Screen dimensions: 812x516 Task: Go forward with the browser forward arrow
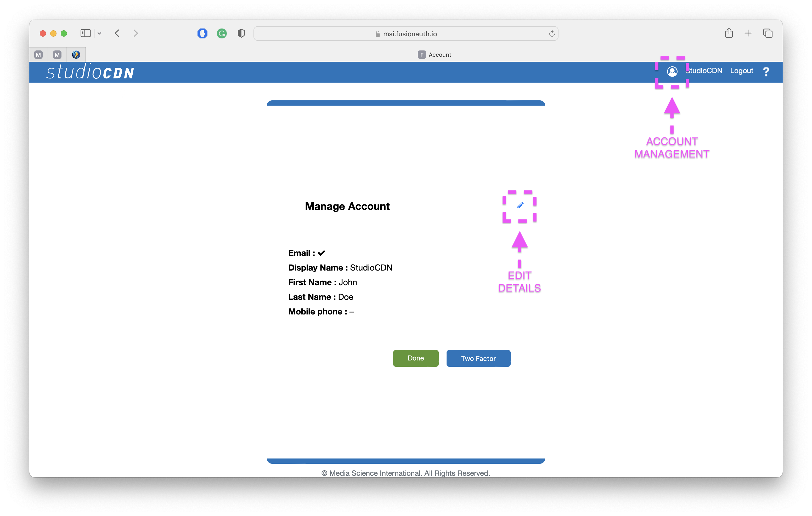pyautogui.click(x=136, y=33)
